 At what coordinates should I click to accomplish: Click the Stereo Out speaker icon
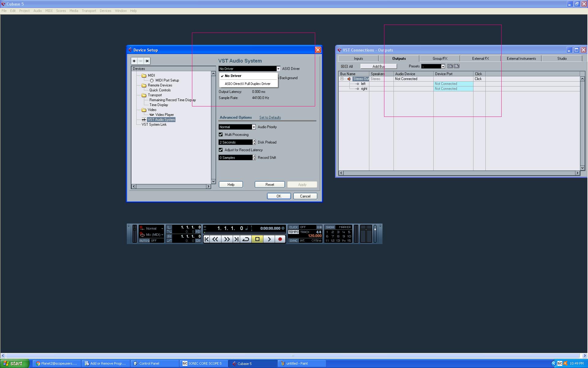pyautogui.click(x=349, y=79)
